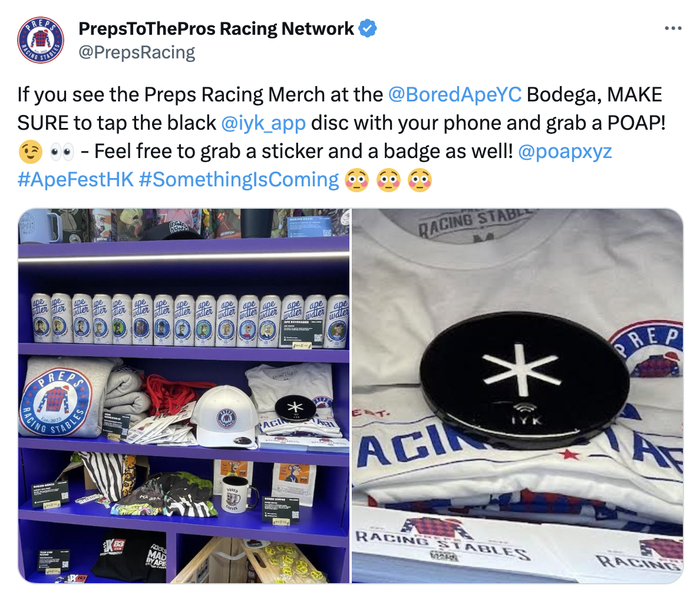
Task: Open the three-dot more options menu
Action: click(x=673, y=28)
